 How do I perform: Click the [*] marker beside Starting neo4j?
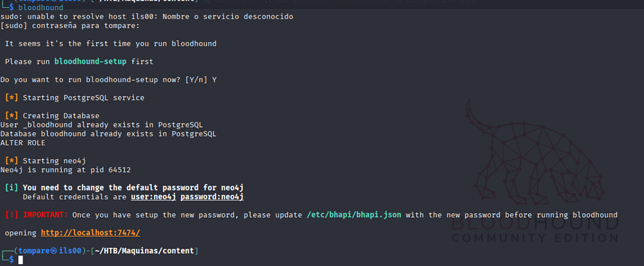12,160
